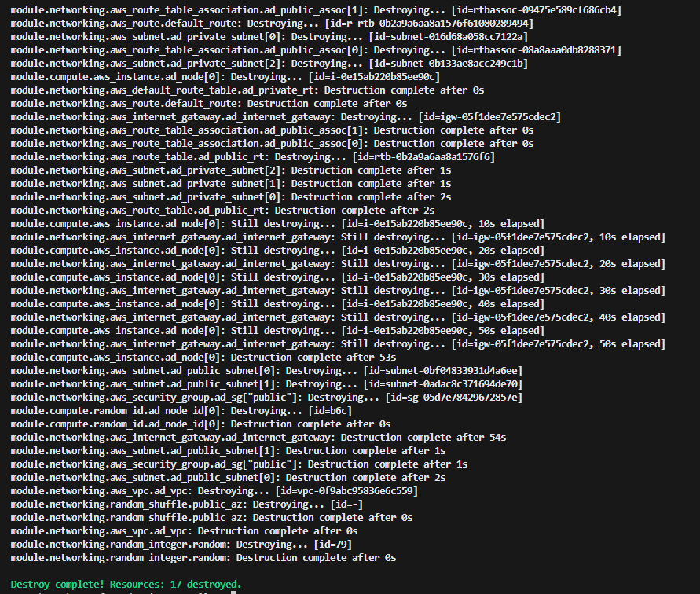
Task: Click the ad_public_subnet[0] 'Destroying...' line
Action: [266, 371]
